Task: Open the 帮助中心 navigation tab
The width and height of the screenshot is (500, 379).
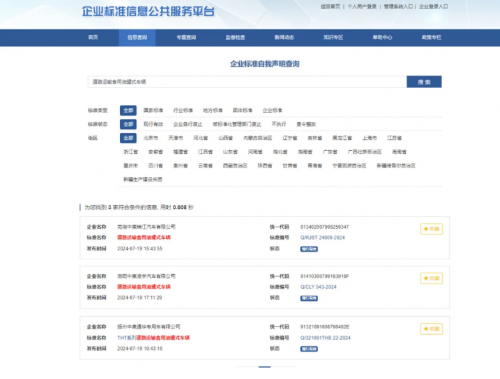Action: tap(382, 37)
